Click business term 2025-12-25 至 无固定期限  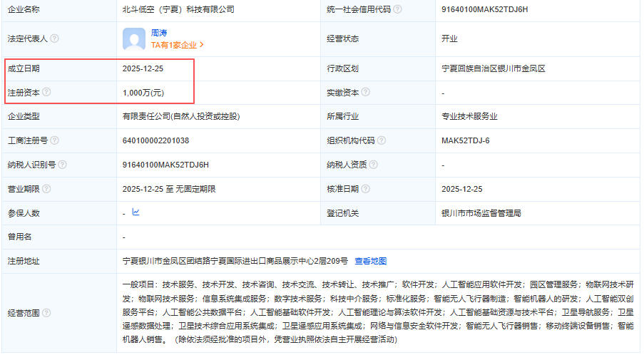[x=169, y=189]
